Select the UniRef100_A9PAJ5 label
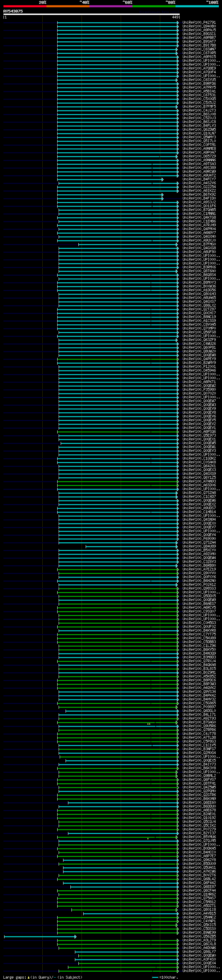222x980 pixels. 199,30
